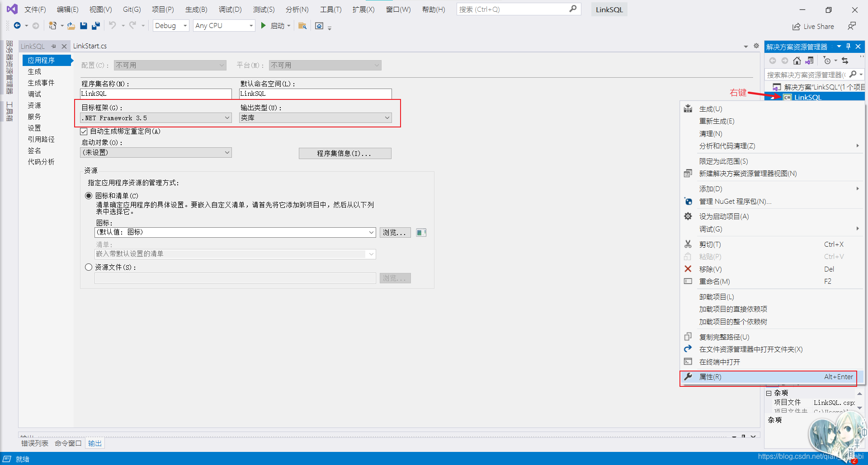
Task: Open the 文件(F) menu
Action: pyautogui.click(x=35, y=9)
